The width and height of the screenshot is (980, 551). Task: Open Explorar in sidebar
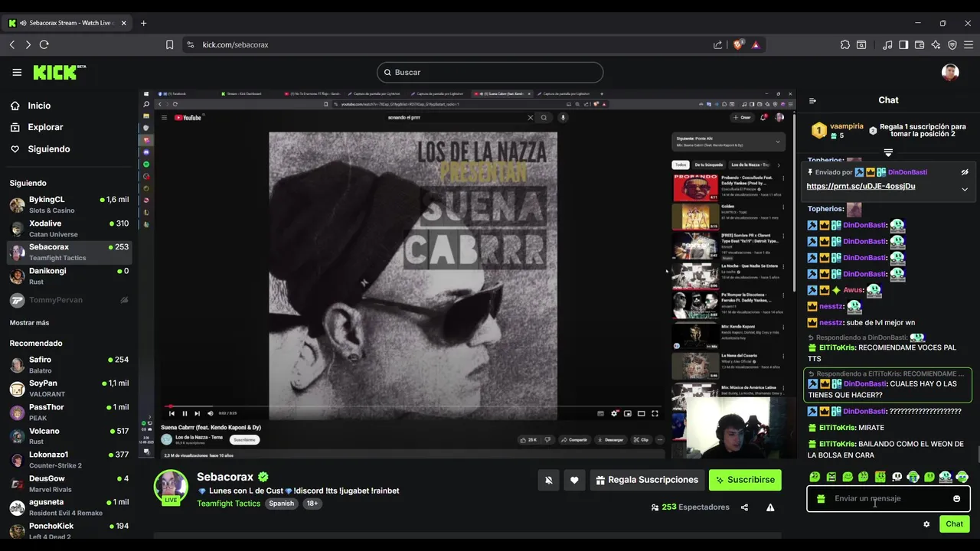point(45,127)
